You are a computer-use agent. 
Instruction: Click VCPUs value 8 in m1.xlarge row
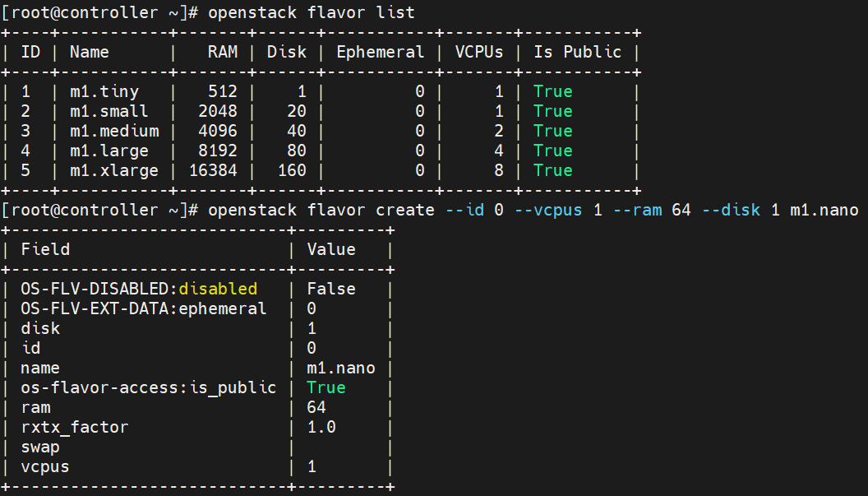click(499, 171)
